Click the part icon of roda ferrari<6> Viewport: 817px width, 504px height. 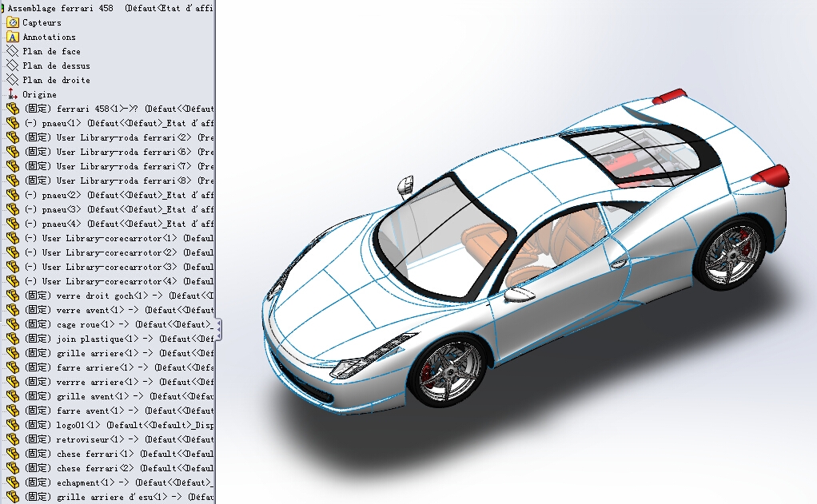pos(13,152)
